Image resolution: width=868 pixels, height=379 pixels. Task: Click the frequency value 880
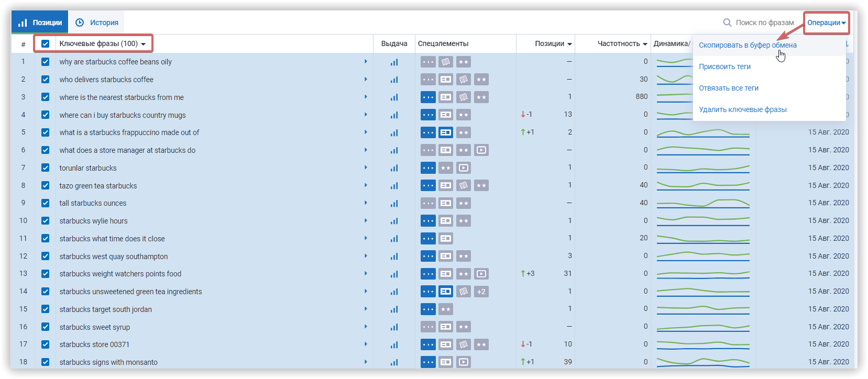(x=642, y=96)
